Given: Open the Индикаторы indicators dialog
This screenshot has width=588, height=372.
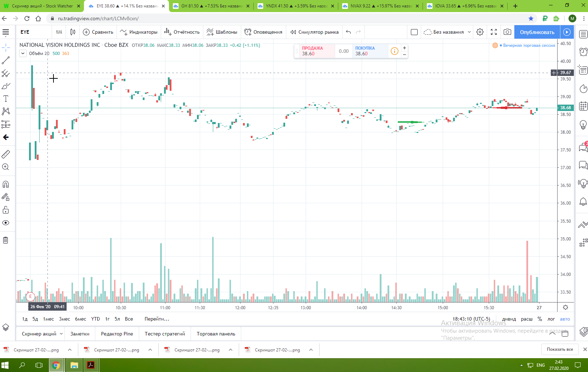Looking at the screenshot, I should (139, 32).
